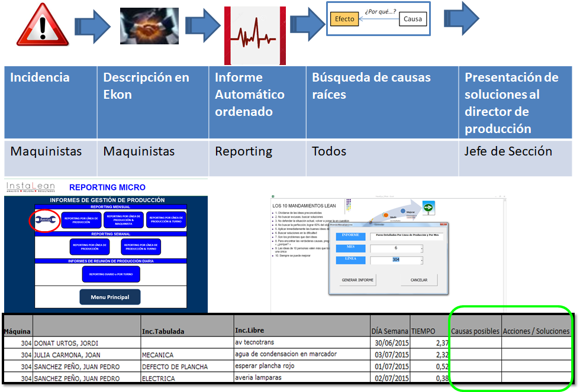This screenshot has width=580, height=392.
Task: Click the MECANICA cell in Inc.Tabulada column
Action: coord(157,354)
